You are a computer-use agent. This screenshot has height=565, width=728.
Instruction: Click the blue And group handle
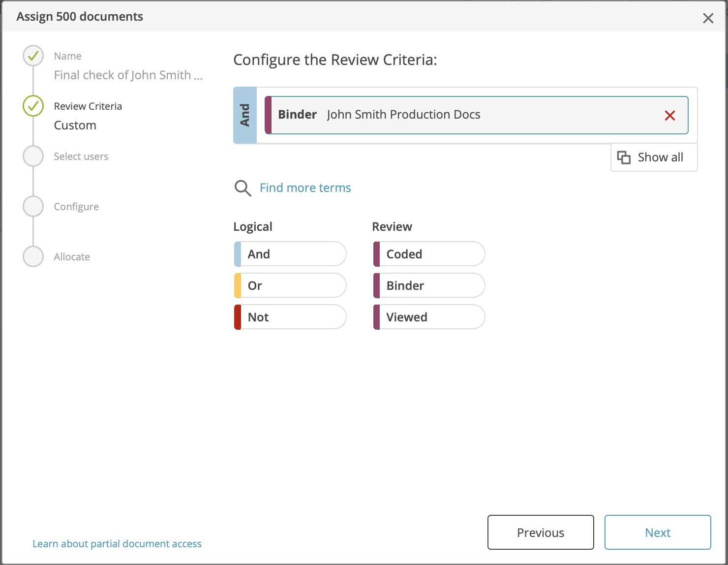(245, 115)
